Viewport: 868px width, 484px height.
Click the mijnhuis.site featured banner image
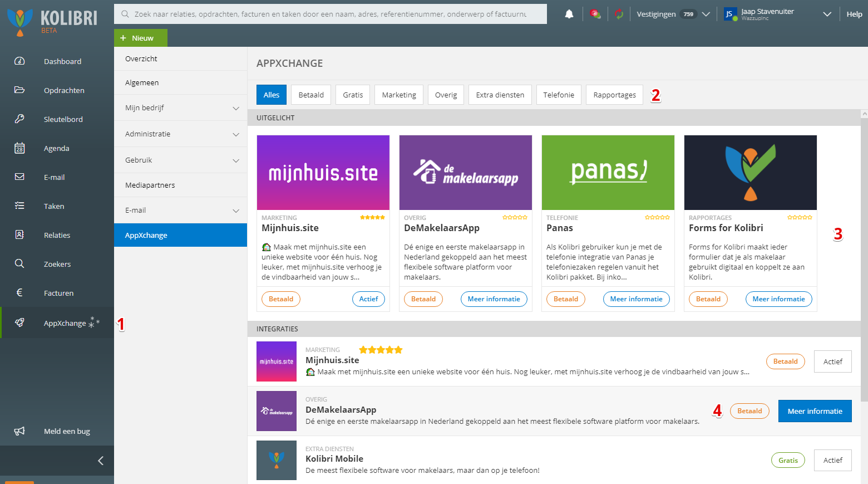323,173
